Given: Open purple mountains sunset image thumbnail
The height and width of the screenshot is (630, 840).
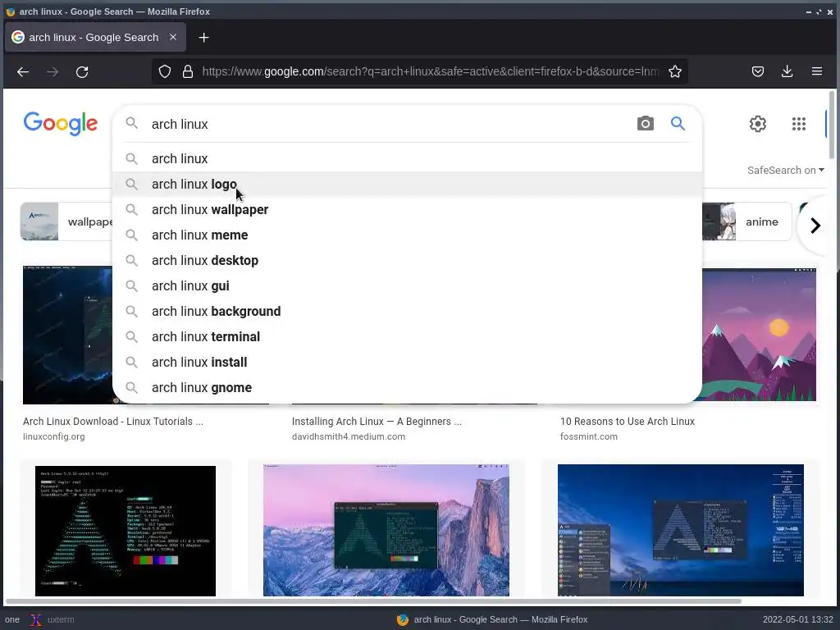Looking at the screenshot, I should tap(759, 335).
